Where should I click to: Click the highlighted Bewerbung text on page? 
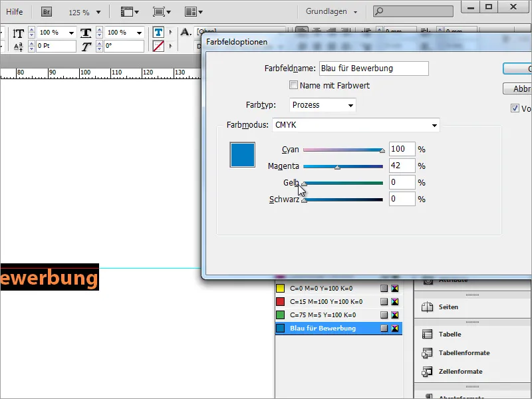49,277
